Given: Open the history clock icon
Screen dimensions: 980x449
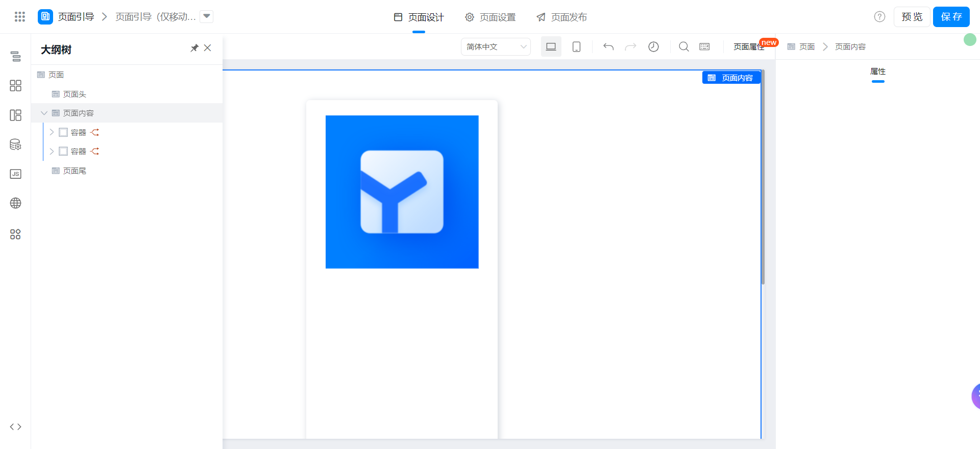Looking at the screenshot, I should pyautogui.click(x=653, y=46).
